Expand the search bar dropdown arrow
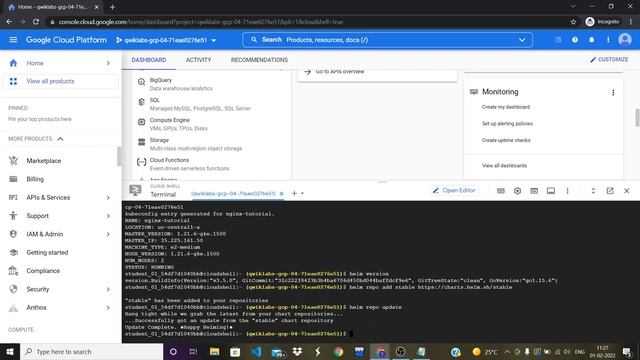The width and height of the screenshot is (640, 360). pos(522,40)
